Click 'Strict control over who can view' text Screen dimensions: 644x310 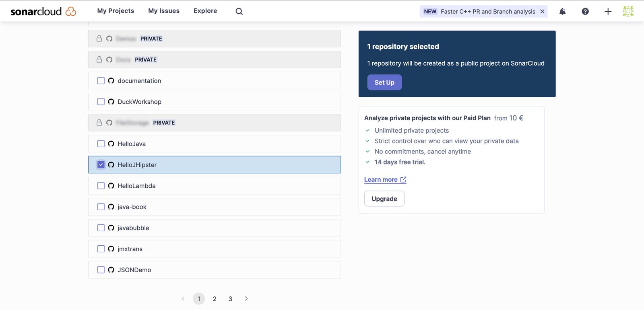click(x=447, y=141)
